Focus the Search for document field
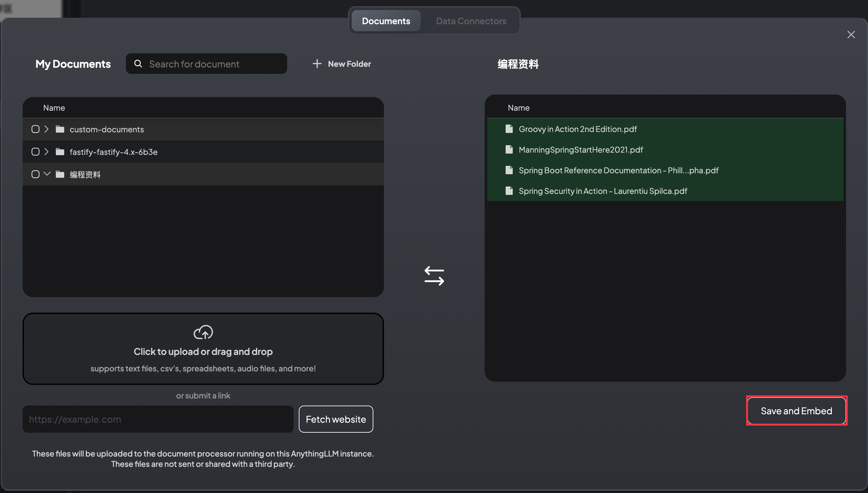The image size is (868, 493). (206, 64)
